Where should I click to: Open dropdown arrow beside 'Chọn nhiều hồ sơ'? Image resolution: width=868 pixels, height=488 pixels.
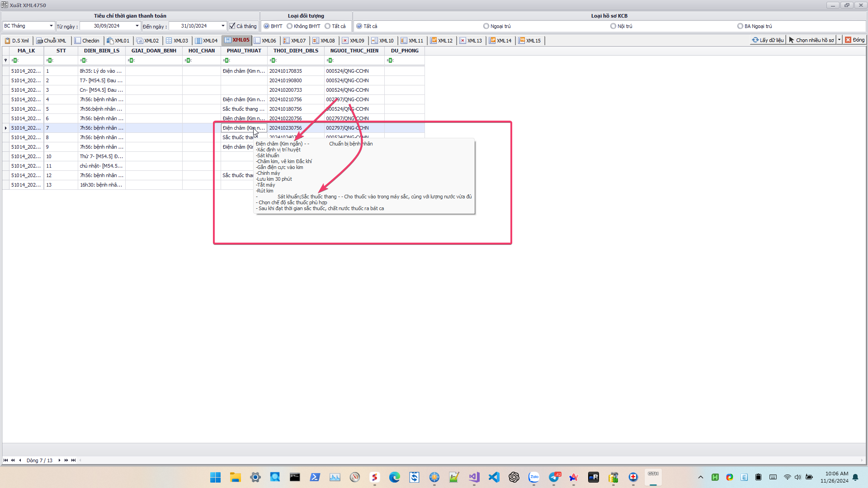point(839,40)
